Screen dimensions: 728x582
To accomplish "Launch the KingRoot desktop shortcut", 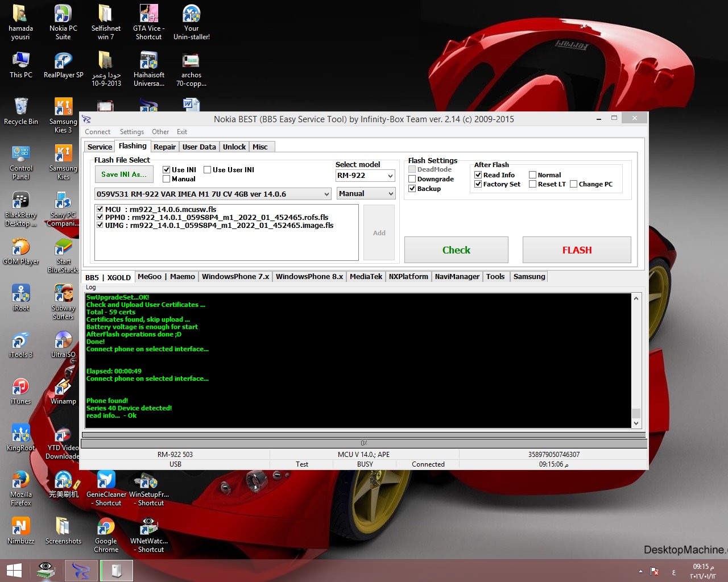I will click(21, 438).
